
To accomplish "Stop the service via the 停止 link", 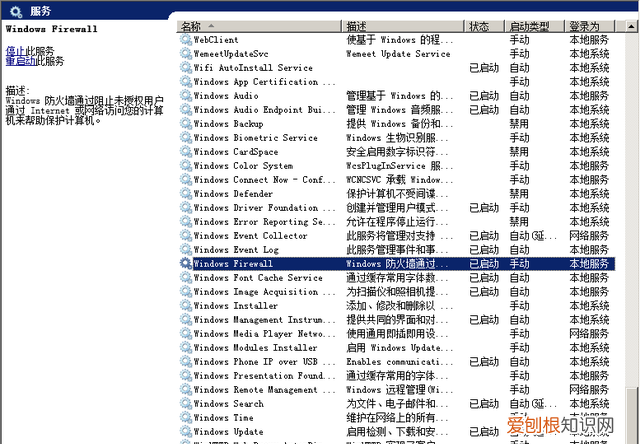I will coord(16,51).
